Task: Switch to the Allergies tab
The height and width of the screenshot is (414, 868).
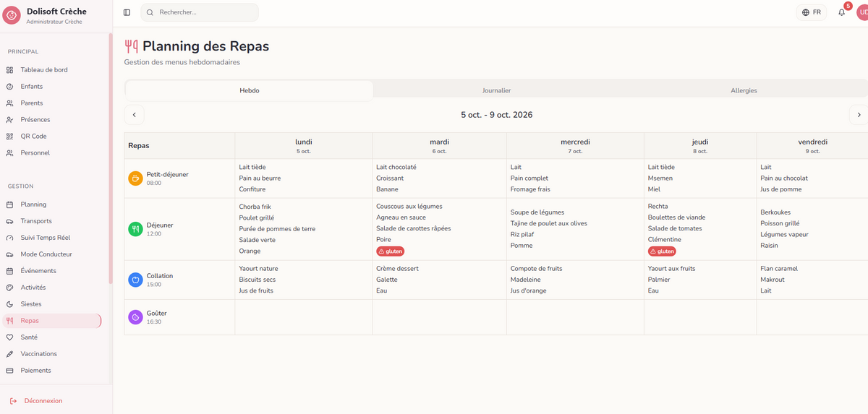Action: (x=744, y=90)
